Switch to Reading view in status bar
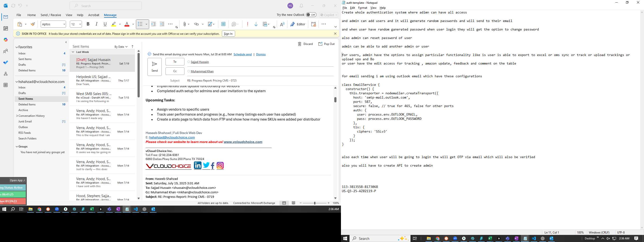Viewport: 644px width, 242px height. coord(294,203)
